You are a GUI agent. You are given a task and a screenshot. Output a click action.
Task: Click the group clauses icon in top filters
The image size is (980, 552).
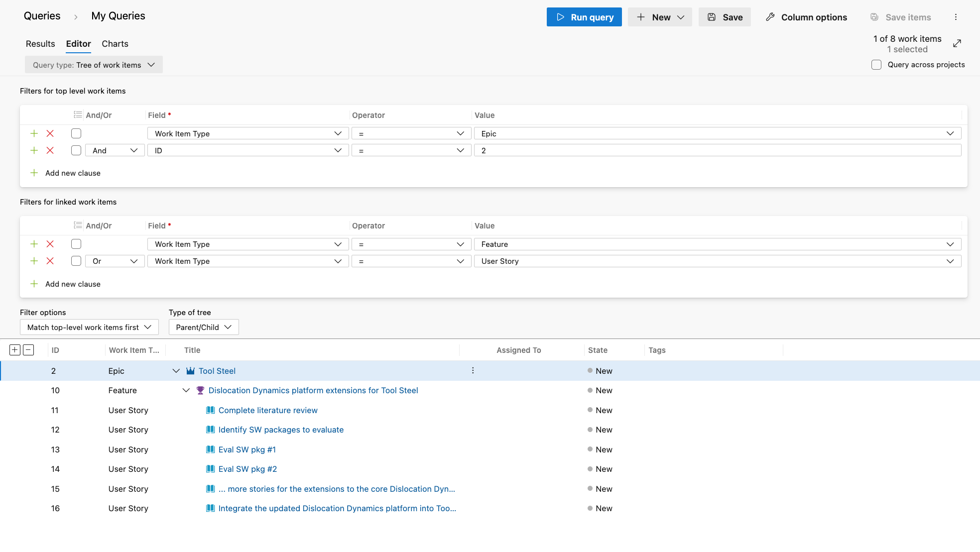[78, 114]
